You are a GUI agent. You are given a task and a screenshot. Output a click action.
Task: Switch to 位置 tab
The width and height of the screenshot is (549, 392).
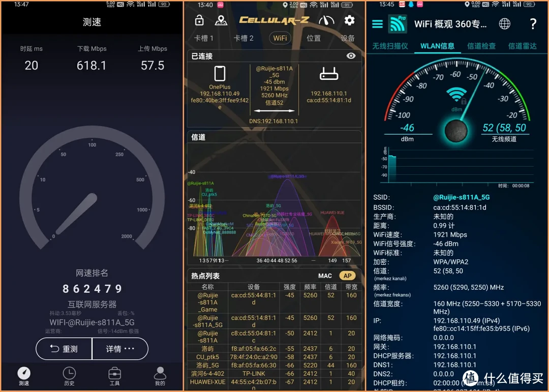point(313,38)
